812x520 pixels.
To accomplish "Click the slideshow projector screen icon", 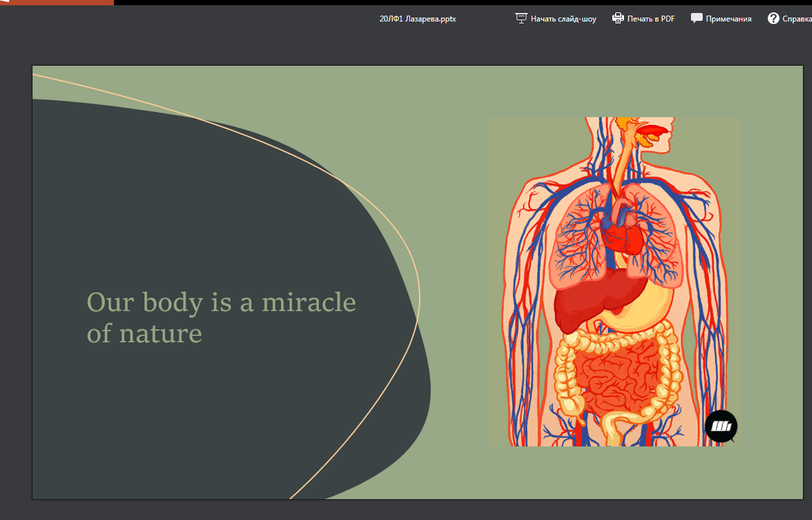I will [x=521, y=18].
